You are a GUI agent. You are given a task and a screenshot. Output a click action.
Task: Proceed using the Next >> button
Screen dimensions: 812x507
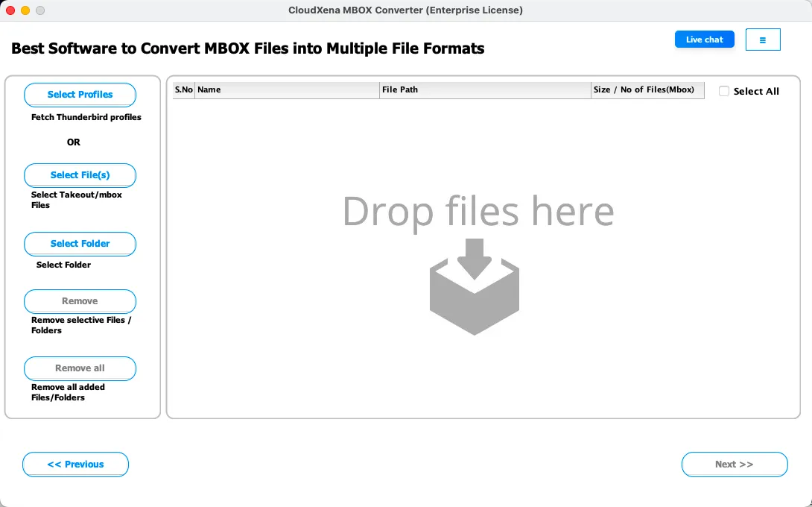point(734,464)
